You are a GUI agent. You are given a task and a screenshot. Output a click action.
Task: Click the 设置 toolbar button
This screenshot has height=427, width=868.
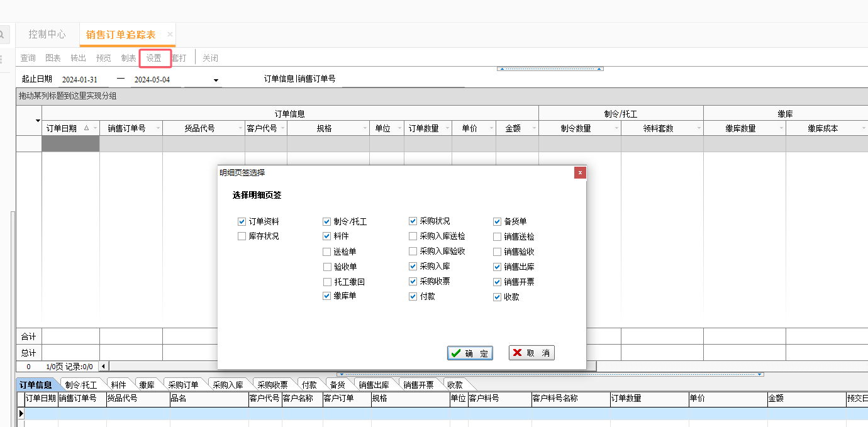point(154,58)
